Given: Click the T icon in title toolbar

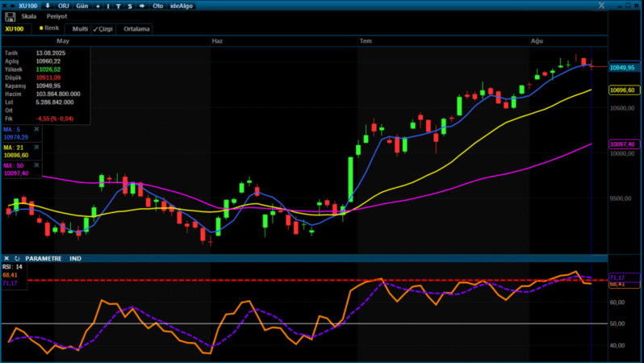Looking at the screenshot, I should coord(119,5).
